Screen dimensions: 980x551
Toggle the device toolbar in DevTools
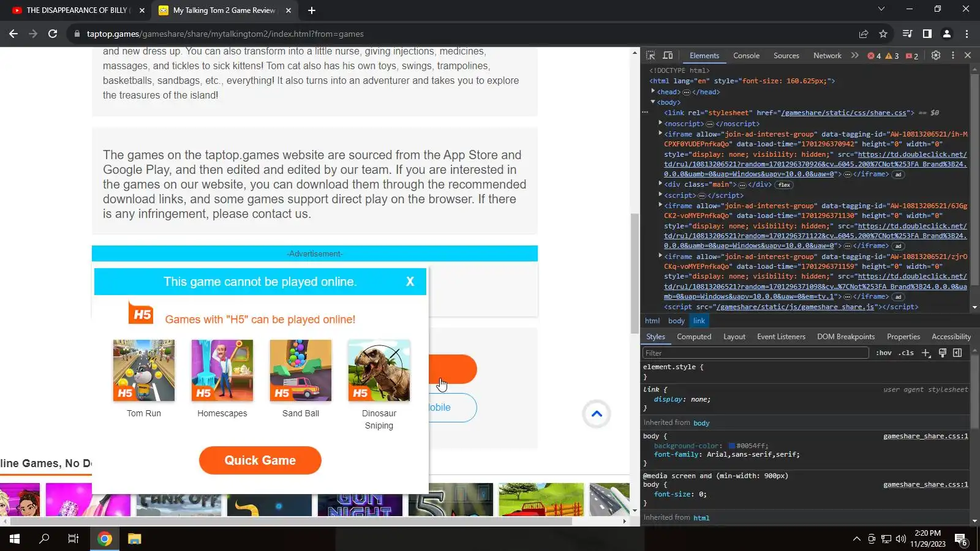(668, 56)
